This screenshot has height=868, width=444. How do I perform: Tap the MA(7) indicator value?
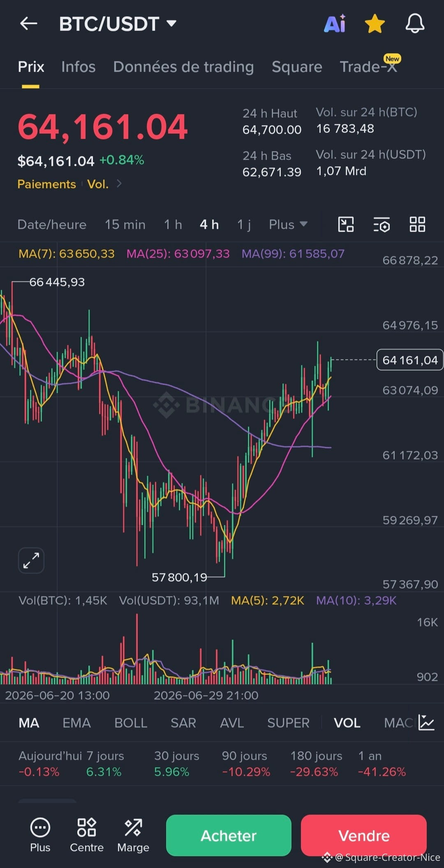67,254
